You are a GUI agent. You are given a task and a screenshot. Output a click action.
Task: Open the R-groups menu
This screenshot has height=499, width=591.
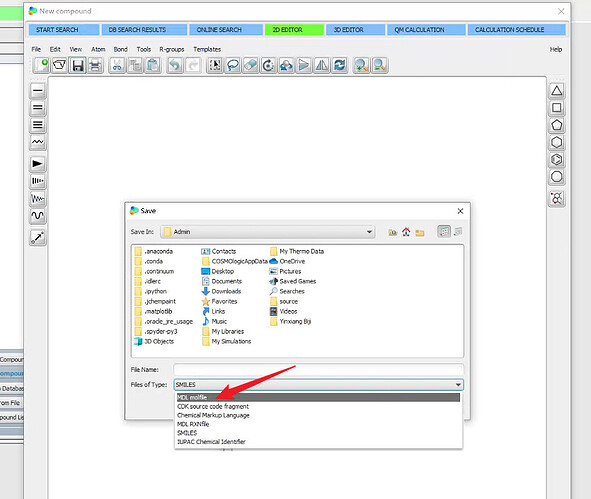pos(171,49)
